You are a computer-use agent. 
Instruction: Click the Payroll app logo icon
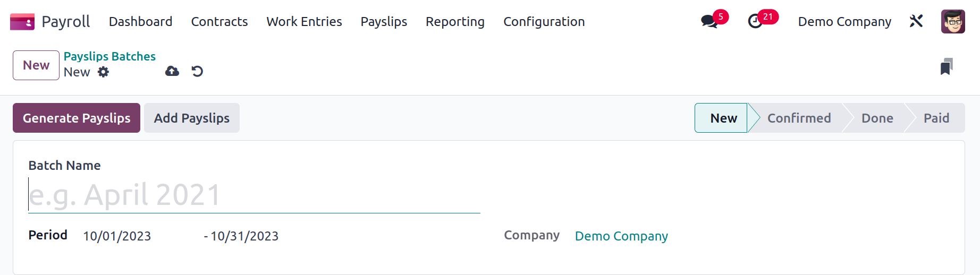tap(22, 22)
